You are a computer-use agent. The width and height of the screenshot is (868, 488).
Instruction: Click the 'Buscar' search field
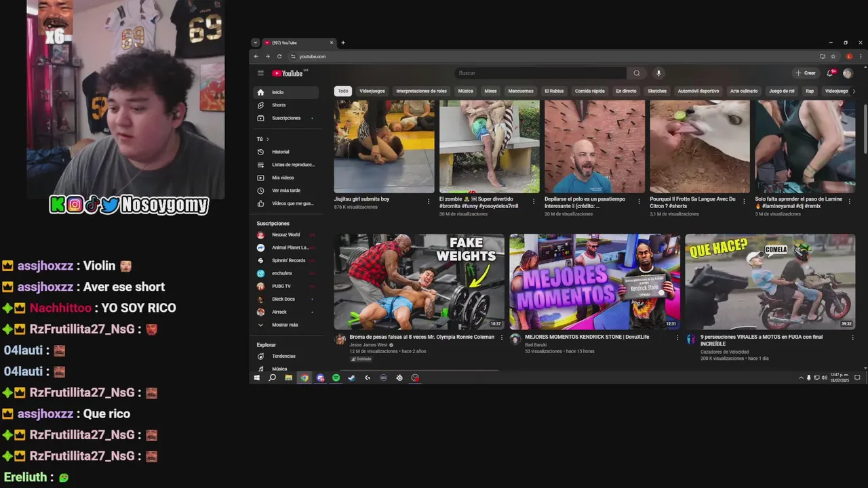click(x=541, y=73)
